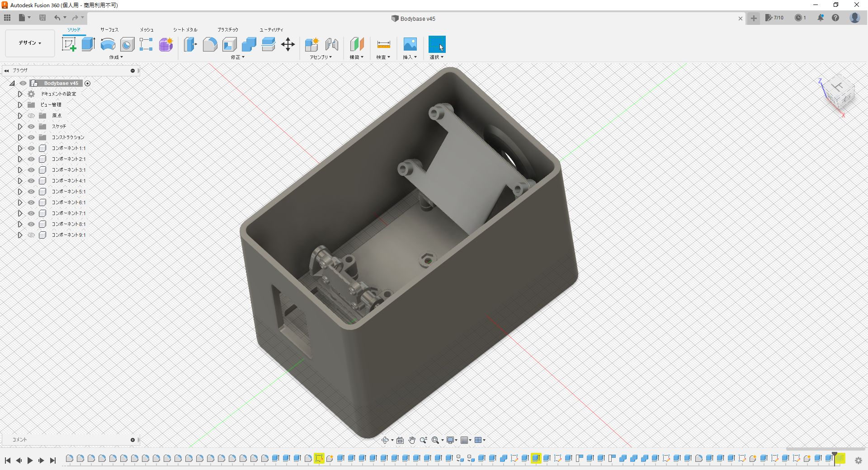Switch to the サーフェス tab
Viewport: 868px width, 470px height.
109,29
